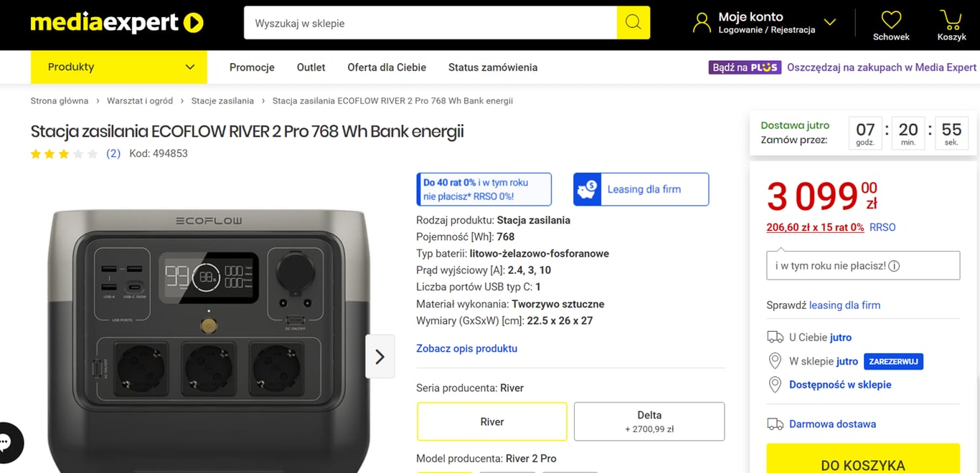This screenshot has height=473, width=980.
Task: Select the River series option
Action: [x=492, y=421]
